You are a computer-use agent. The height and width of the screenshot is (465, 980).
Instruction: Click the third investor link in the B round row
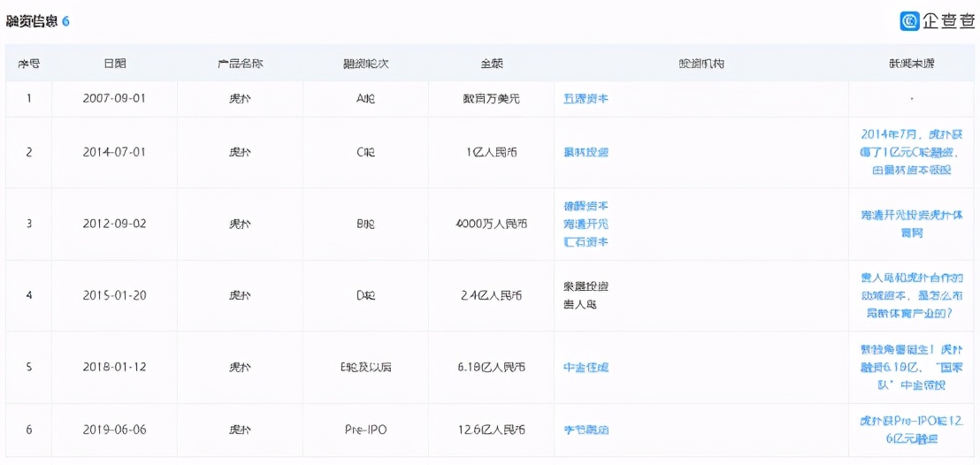tap(586, 241)
